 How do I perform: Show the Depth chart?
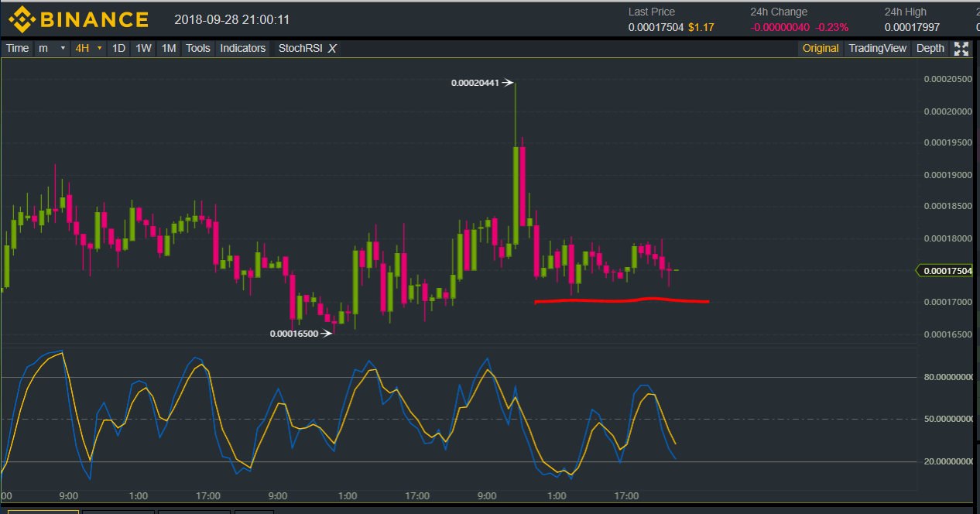[930, 48]
